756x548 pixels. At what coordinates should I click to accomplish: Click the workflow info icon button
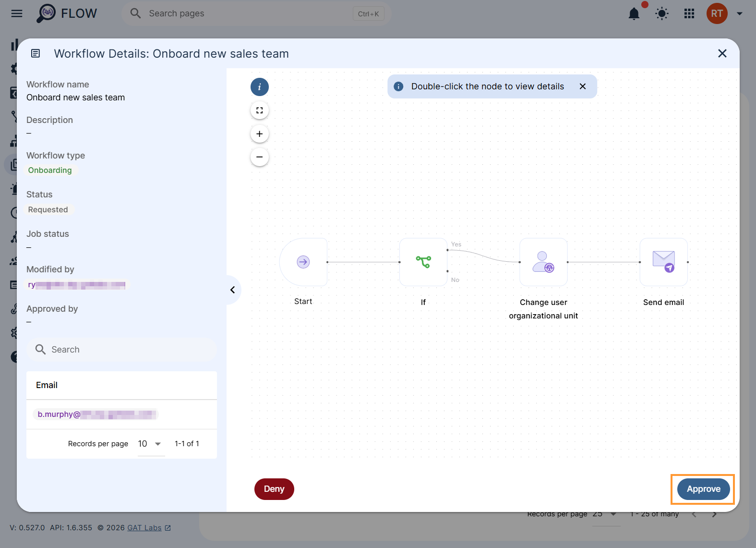[x=260, y=87]
